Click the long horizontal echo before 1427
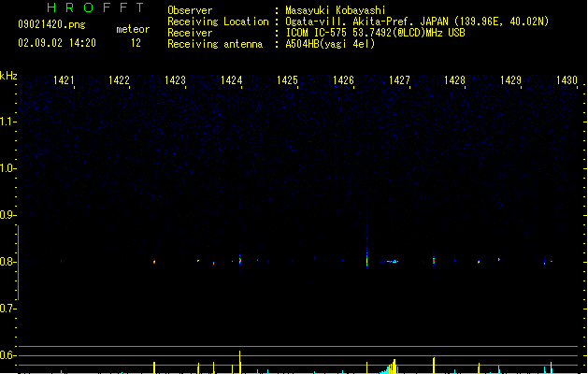 click(389, 262)
